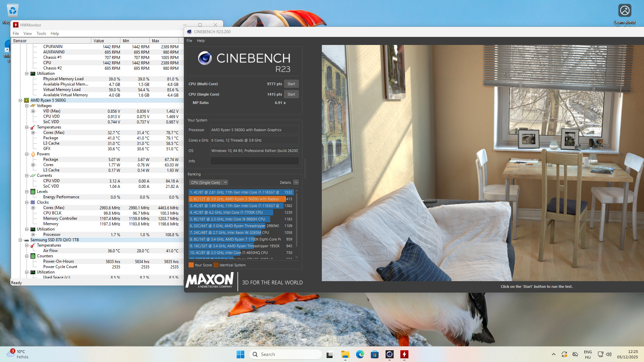Screen dimensions: 644x362
Task: Open the ranking Details dropdown arrow
Action: coord(296,183)
